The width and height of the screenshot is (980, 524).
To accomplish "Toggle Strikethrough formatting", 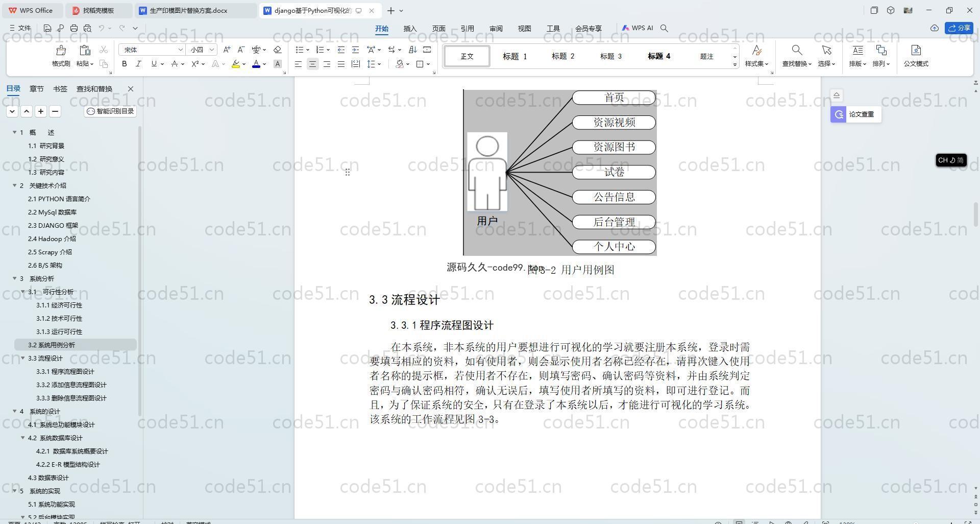I will click(x=175, y=64).
